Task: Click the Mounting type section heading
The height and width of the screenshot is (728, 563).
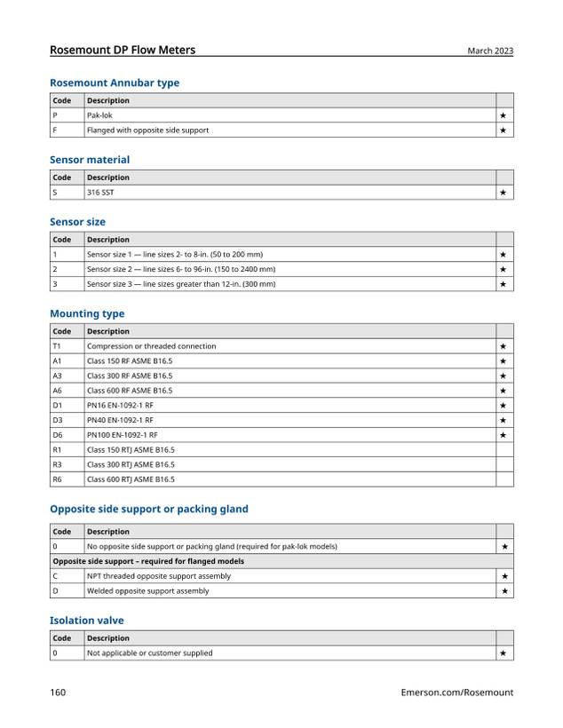Action: 87,313
